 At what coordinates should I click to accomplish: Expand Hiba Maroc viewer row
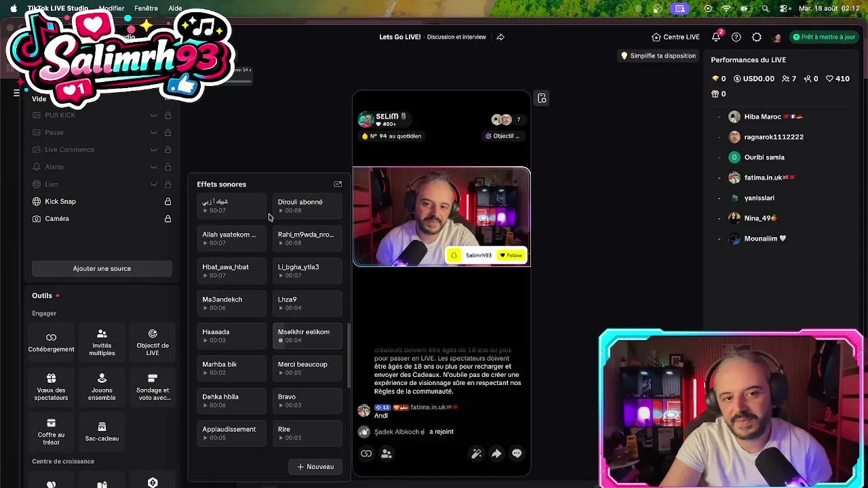click(x=719, y=117)
